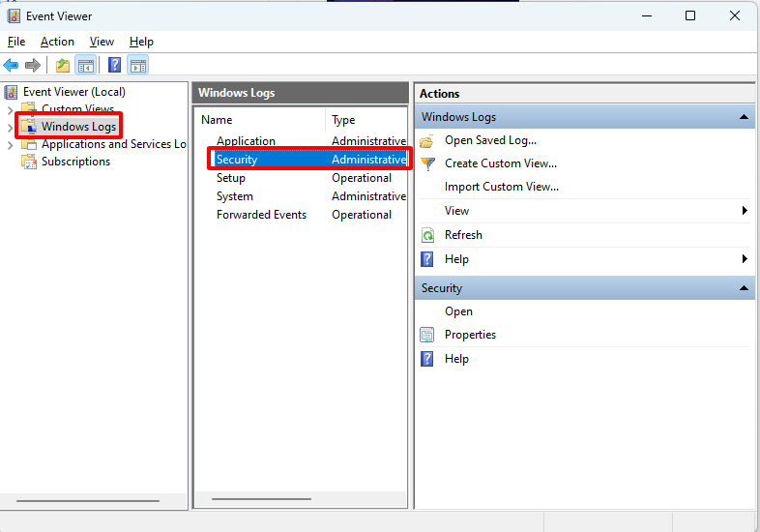
Task: Click the Refresh action link
Action: click(463, 235)
